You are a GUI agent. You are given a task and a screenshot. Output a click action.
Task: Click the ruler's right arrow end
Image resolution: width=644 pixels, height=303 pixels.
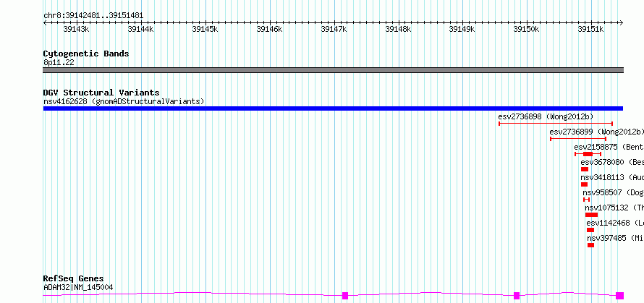pos(621,23)
